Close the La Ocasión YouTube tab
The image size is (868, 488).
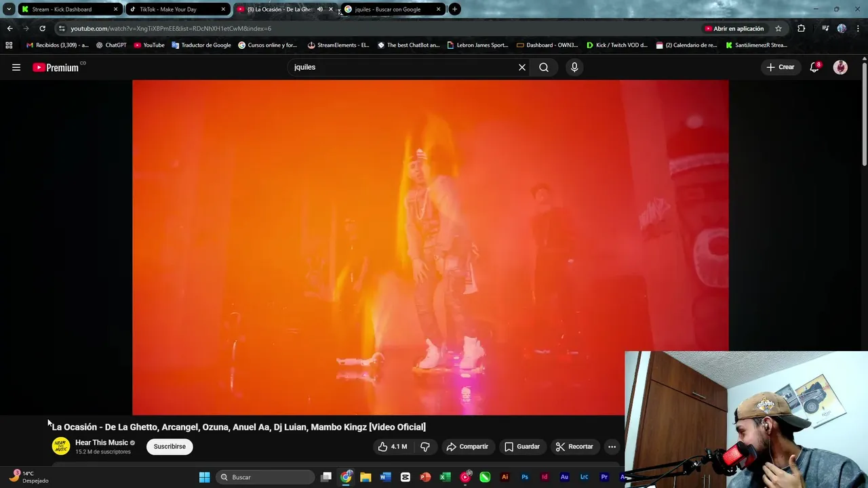pos(331,9)
